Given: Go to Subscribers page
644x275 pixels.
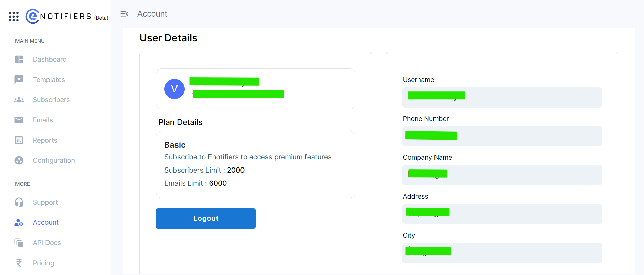Looking at the screenshot, I should [x=51, y=100].
